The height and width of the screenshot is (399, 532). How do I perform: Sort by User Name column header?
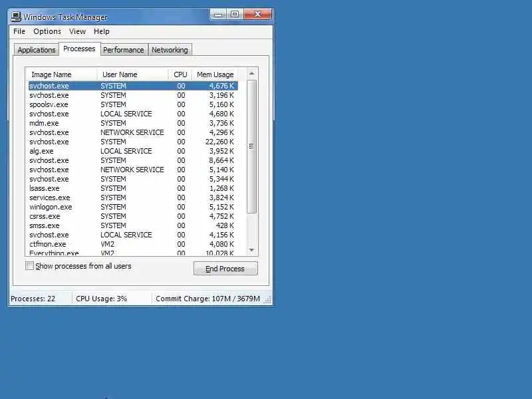coord(132,74)
